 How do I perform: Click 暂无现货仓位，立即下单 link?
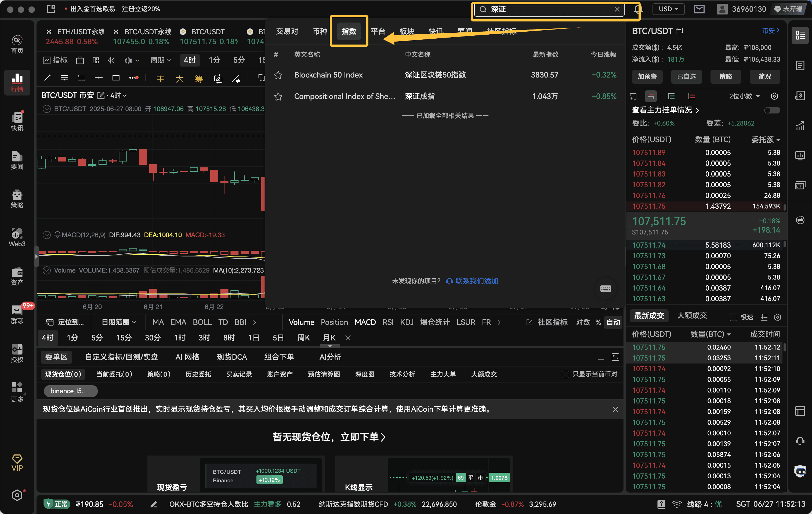329,437
